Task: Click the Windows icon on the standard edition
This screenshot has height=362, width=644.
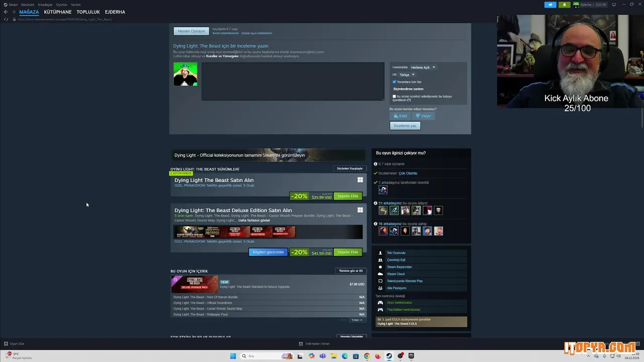Action: (x=360, y=180)
